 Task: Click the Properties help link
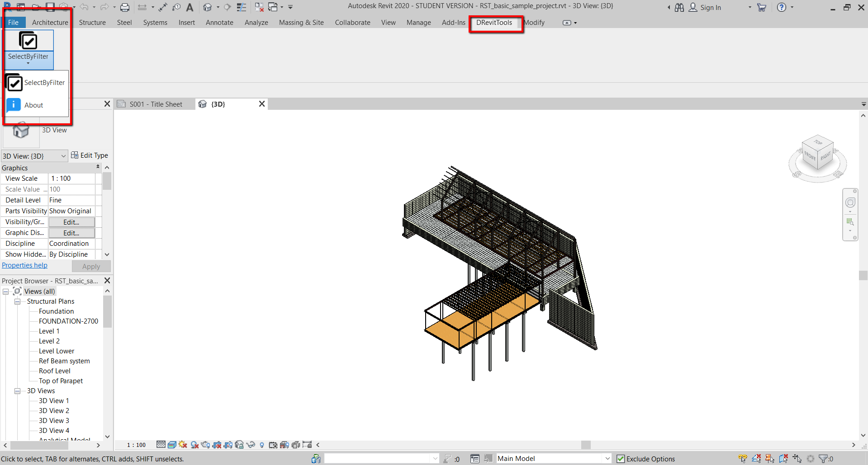point(24,265)
